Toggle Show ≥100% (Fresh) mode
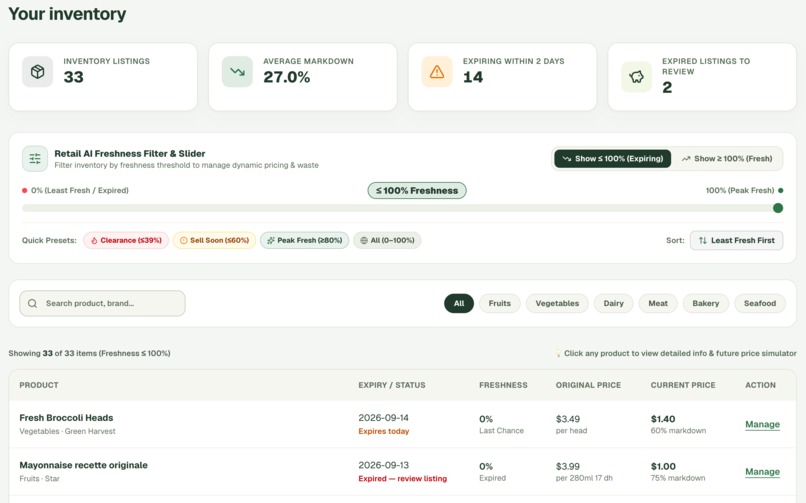Screen dimensions: 806x503 pos(727,159)
